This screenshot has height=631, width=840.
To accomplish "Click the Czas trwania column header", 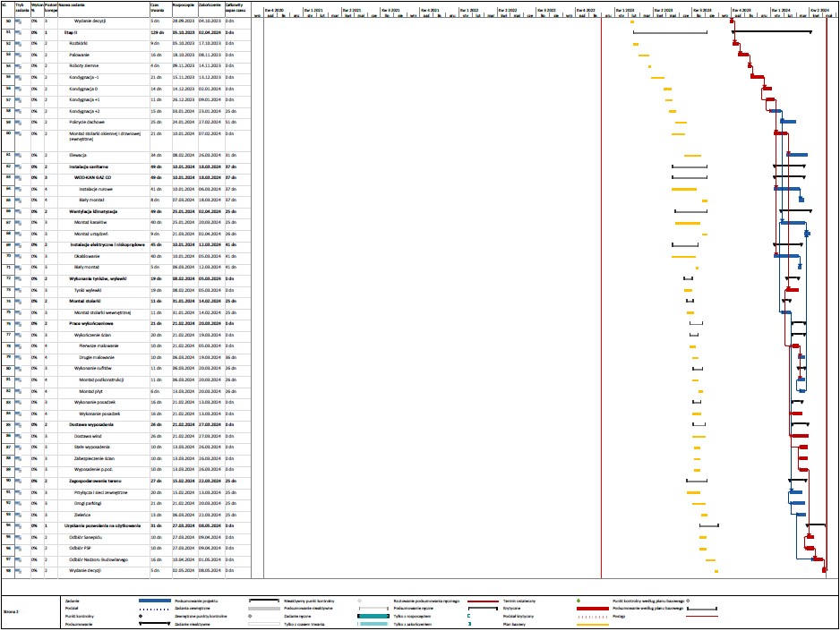I will (x=160, y=6).
